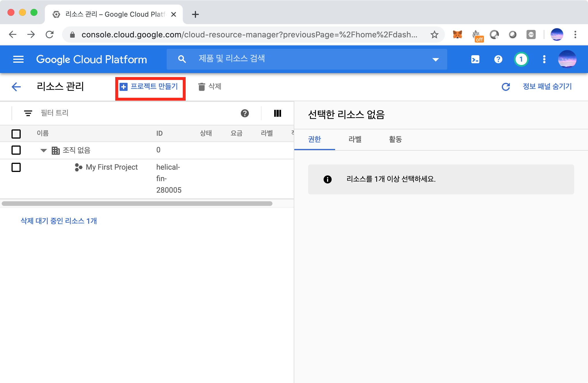The width and height of the screenshot is (588, 383).
Task: Switch to the 활동 tab
Action: pos(395,139)
